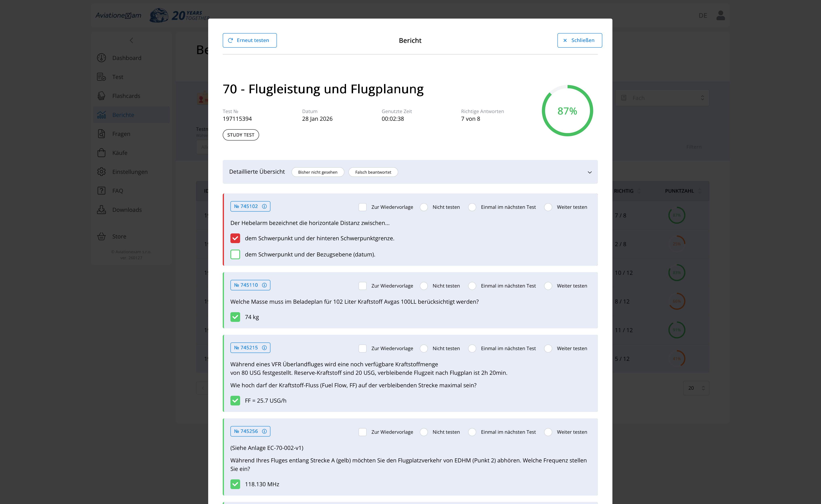
Task: Collapse the Detaillierte Übersicht section
Action: tap(589, 172)
